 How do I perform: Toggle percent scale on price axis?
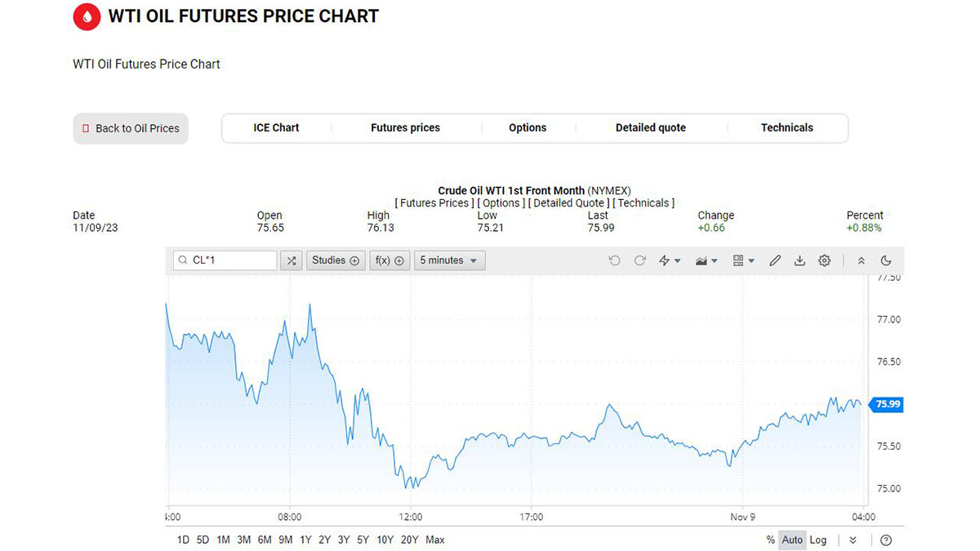[771, 540]
